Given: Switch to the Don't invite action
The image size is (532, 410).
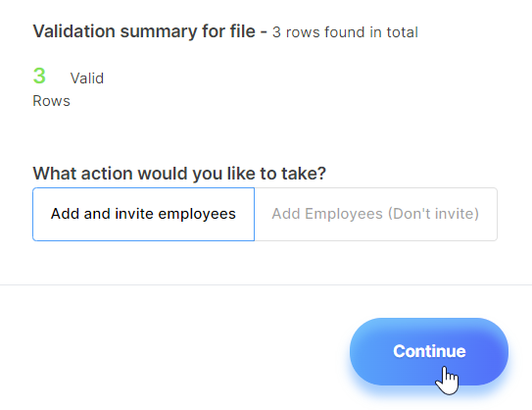Looking at the screenshot, I should point(376,214).
